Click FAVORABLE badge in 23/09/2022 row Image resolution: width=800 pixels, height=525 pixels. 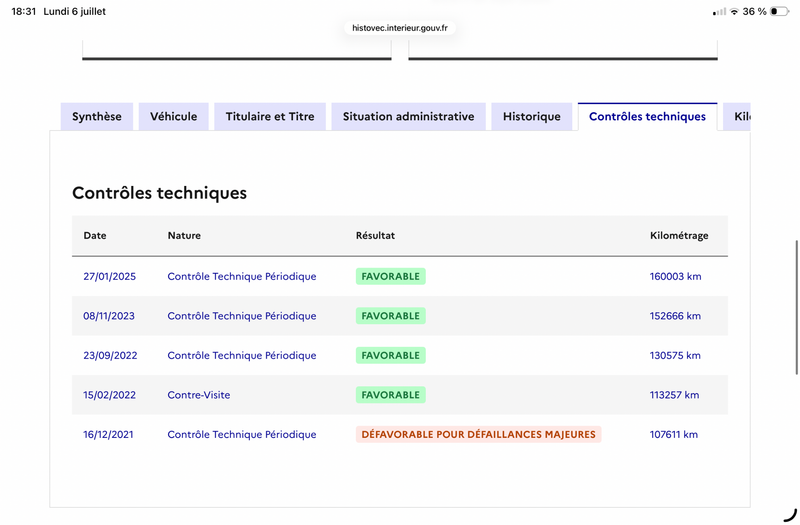(x=391, y=356)
